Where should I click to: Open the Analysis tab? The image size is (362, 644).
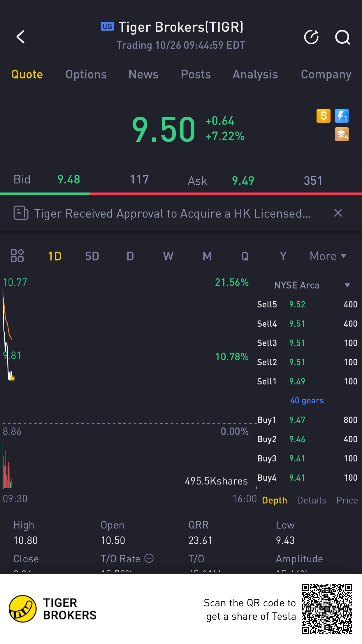click(x=255, y=74)
